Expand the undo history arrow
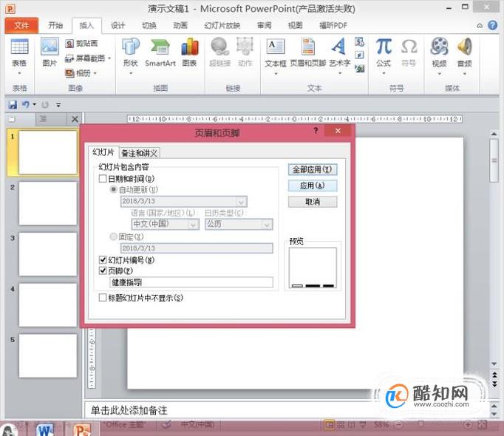 click(x=34, y=104)
